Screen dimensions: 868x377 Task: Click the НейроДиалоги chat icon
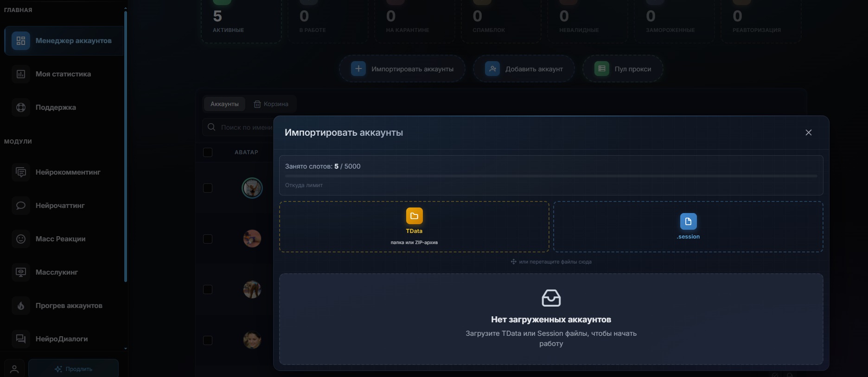click(x=21, y=339)
